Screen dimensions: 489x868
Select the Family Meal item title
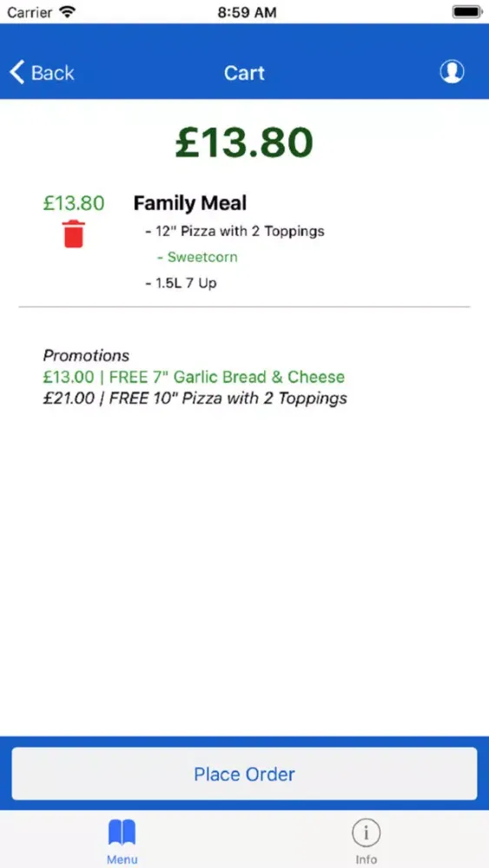coord(190,204)
